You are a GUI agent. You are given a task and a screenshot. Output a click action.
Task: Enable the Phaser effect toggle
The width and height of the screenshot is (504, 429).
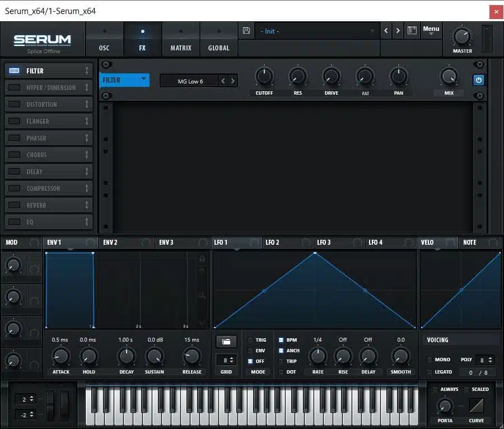tap(14, 138)
